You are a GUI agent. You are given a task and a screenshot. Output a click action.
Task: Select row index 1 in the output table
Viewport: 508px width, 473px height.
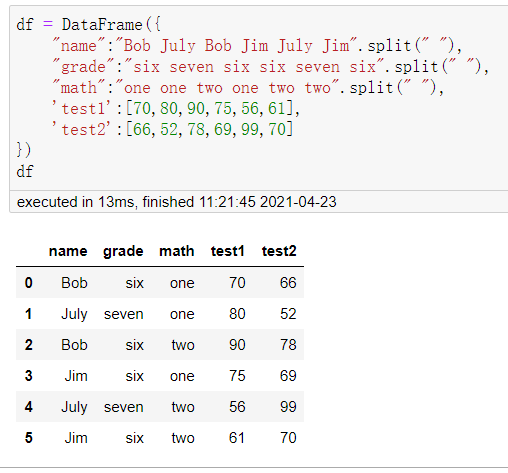pyautogui.click(x=29, y=314)
